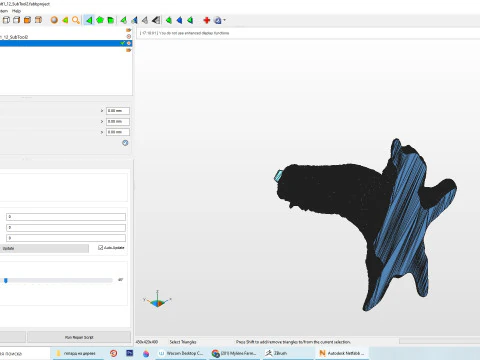Click the green checkmark on the selected row
The height and width of the screenshot is (360, 480).
(123, 43)
